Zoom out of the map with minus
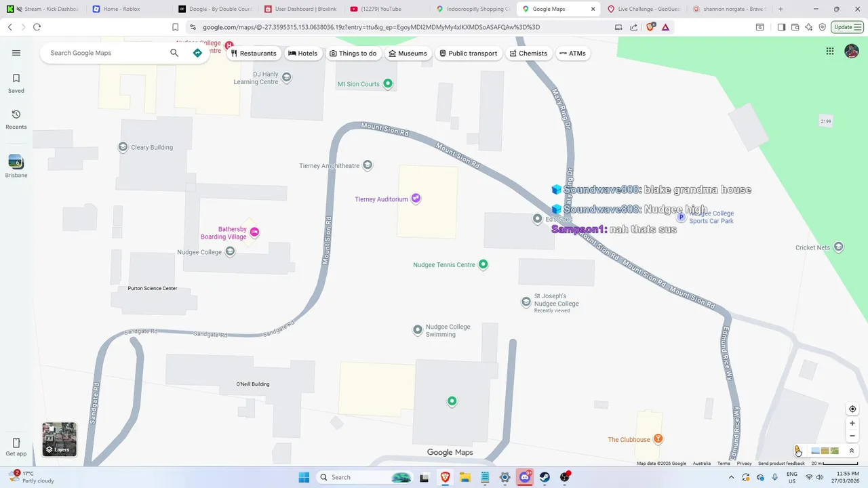The height and width of the screenshot is (488, 868). 852,436
